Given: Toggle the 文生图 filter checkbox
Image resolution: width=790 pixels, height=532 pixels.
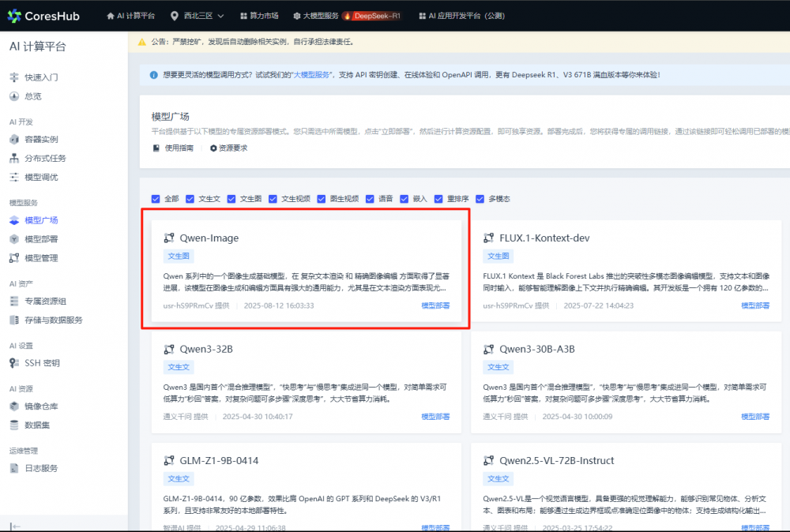Looking at the screenshot, I should tap(231, 199).
